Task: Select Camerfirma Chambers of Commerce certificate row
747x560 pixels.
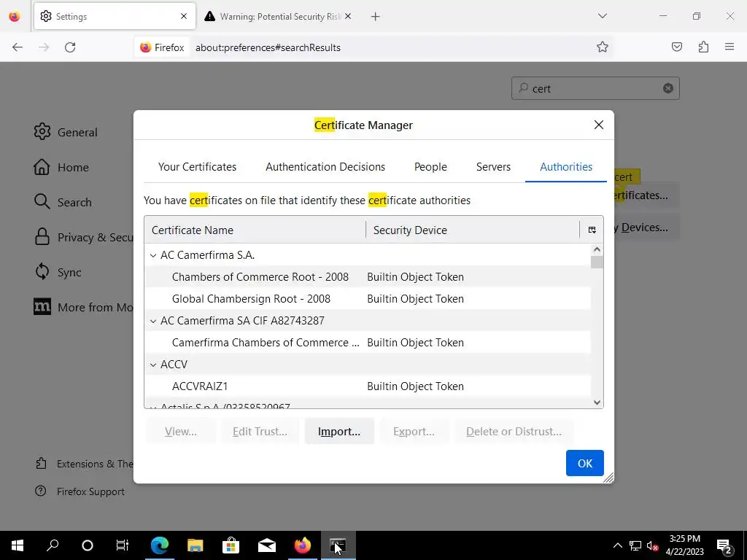Action: click(368, 343)
